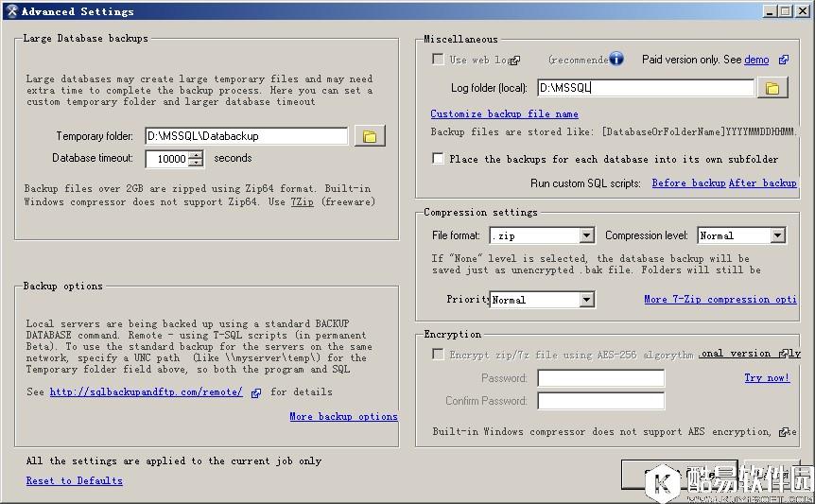Open the Priority dropdown list
Image resolution: width=815 pixels, height=504 pixels.
tap(586, 300)
